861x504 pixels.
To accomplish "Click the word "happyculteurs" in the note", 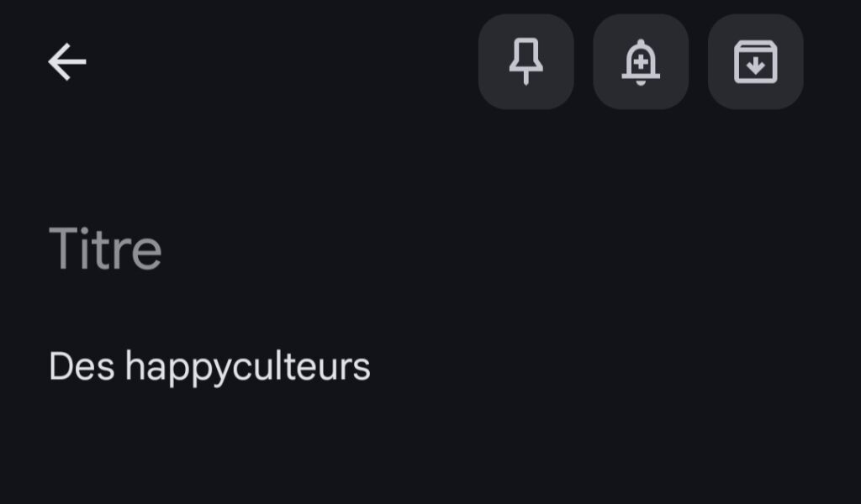I will (248, 367).
